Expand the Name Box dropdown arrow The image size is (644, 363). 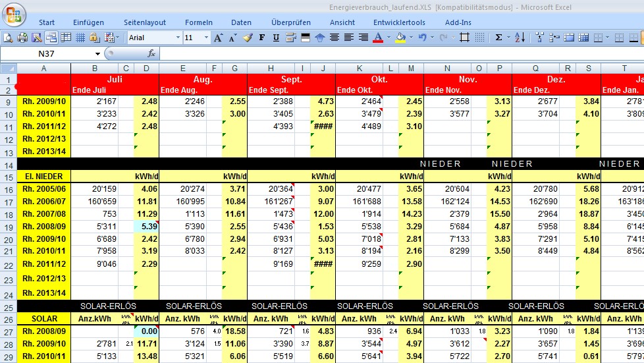click(98, 53)
